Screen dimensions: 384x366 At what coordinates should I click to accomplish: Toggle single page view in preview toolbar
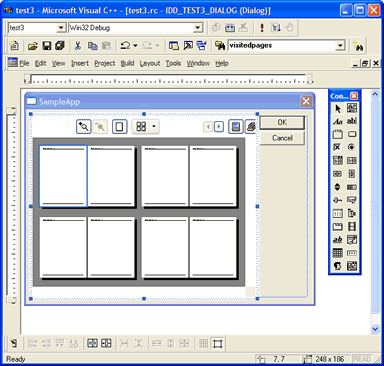(x=120, y=127)
